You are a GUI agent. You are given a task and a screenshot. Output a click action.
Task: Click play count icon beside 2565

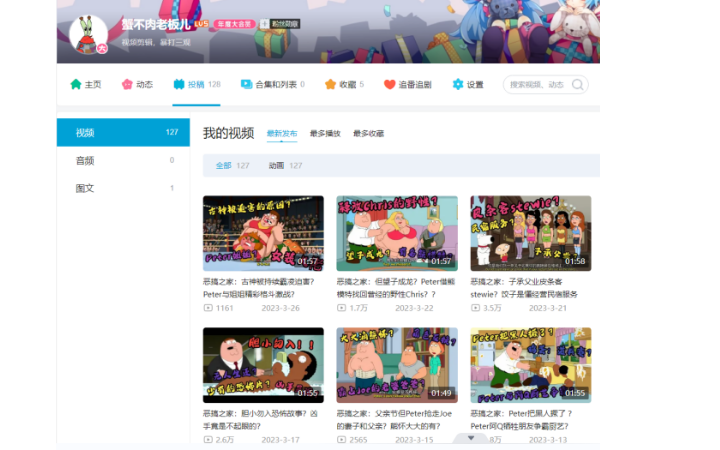click(341, 440)
